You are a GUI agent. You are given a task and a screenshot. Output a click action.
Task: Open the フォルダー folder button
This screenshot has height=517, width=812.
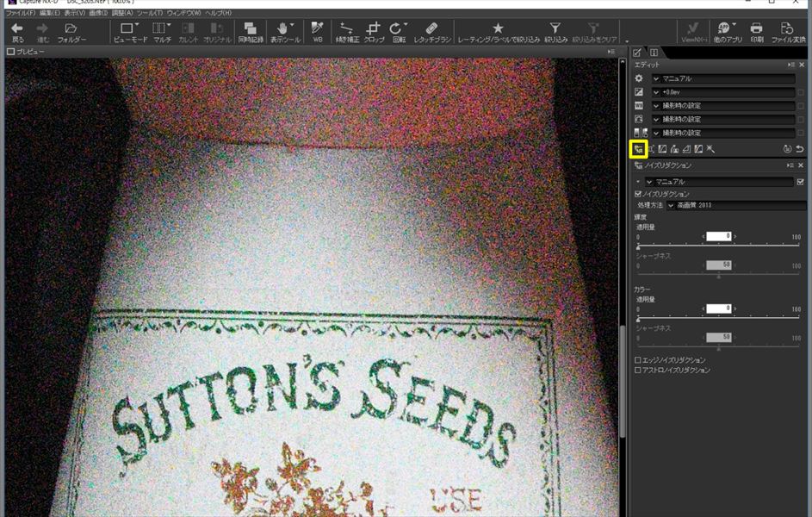coord(71,32)
